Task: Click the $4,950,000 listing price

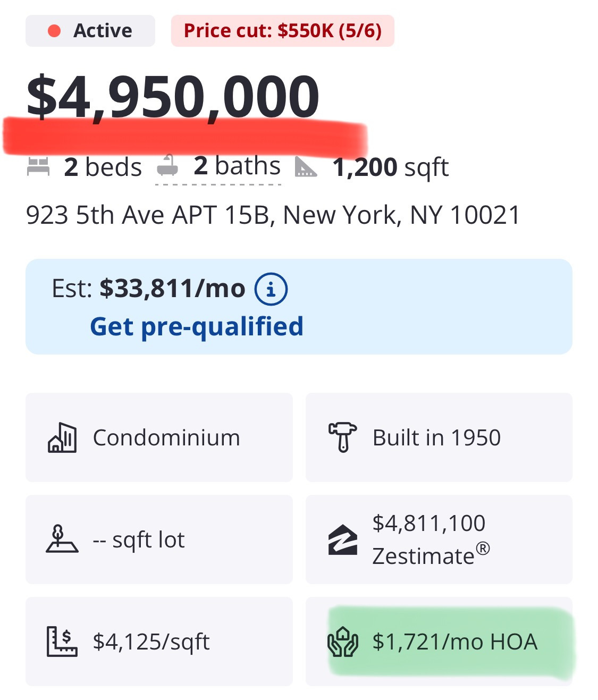Action: 173,97
